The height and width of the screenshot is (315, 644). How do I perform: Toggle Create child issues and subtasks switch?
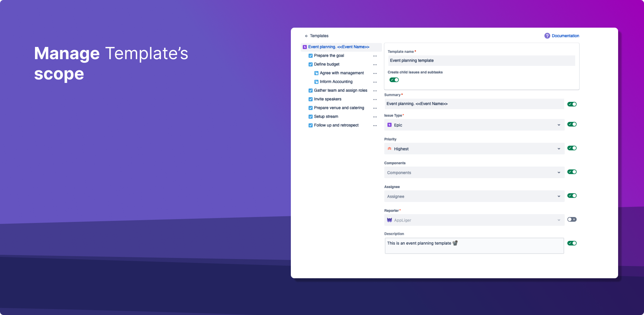[394, 80]
